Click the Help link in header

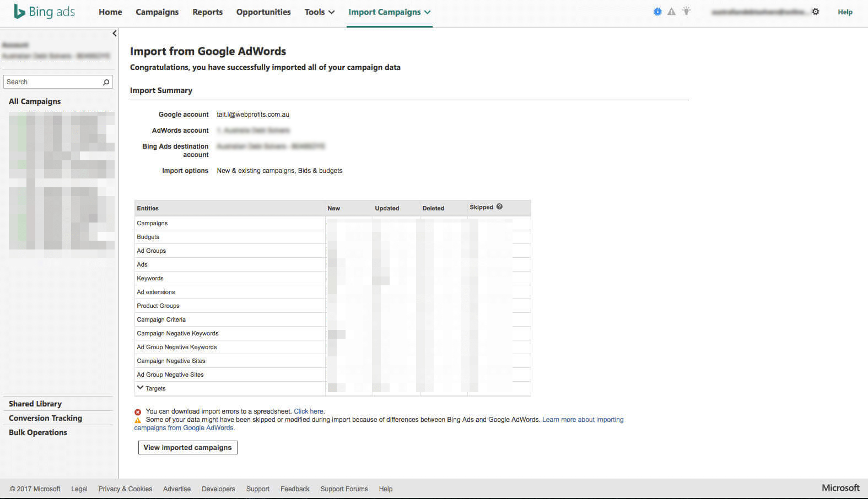(845, 12)
